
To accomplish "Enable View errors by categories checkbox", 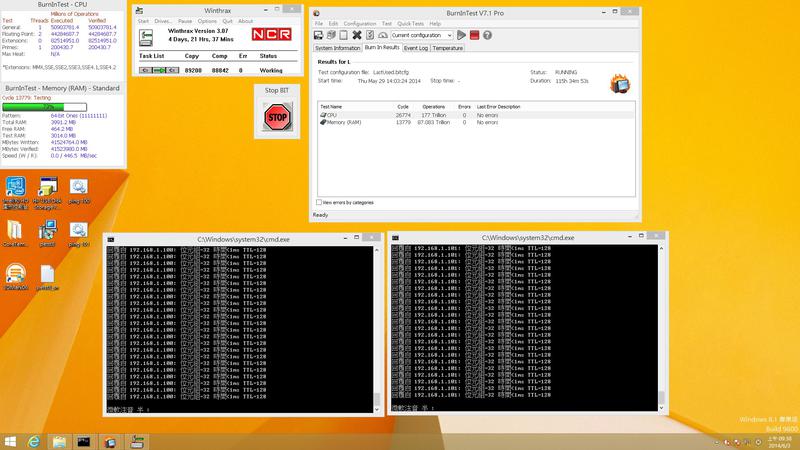I will point(319,203).
